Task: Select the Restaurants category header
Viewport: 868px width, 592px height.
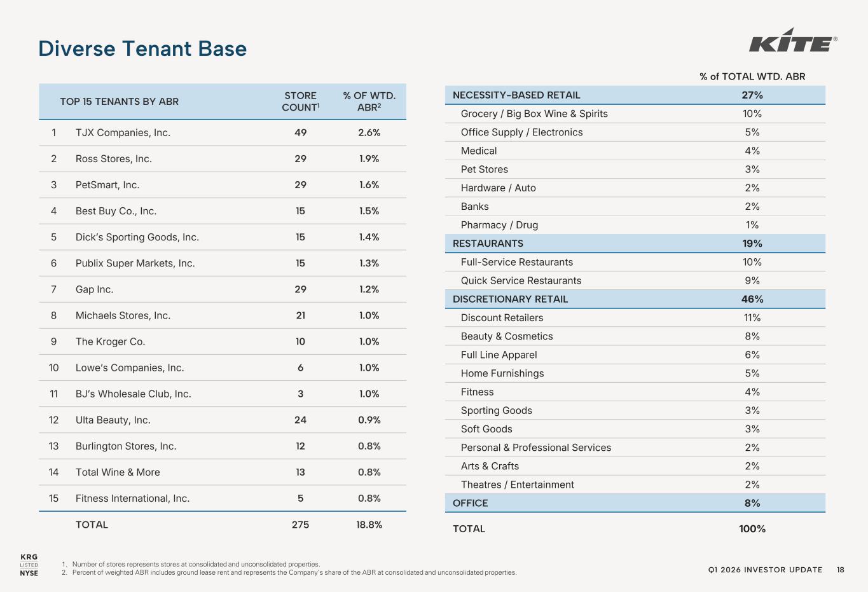Action: click(488, 244)
